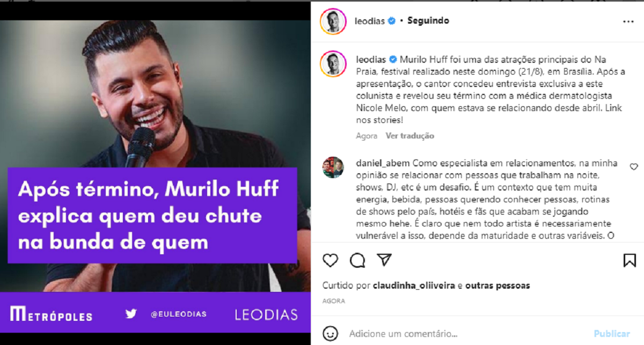
Task: Click the Metrópoles logo on the image
Action: tap(51, 314)
